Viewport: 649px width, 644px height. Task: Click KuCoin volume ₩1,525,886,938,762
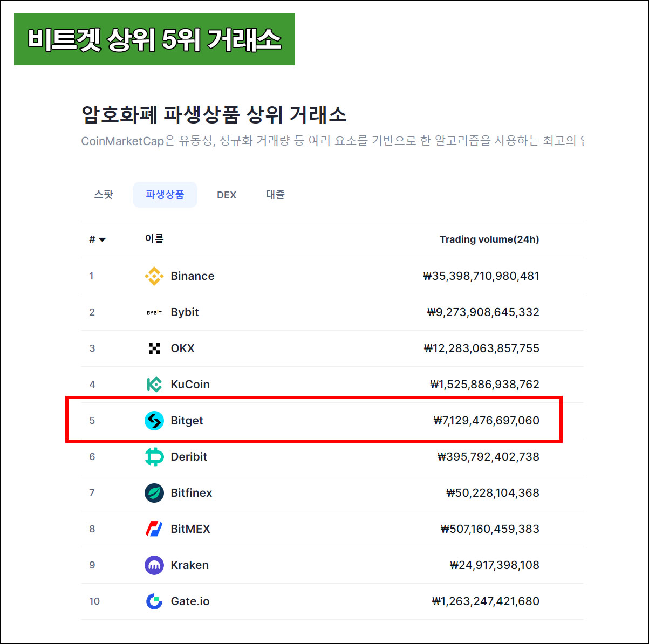click(x=484, y=385)
